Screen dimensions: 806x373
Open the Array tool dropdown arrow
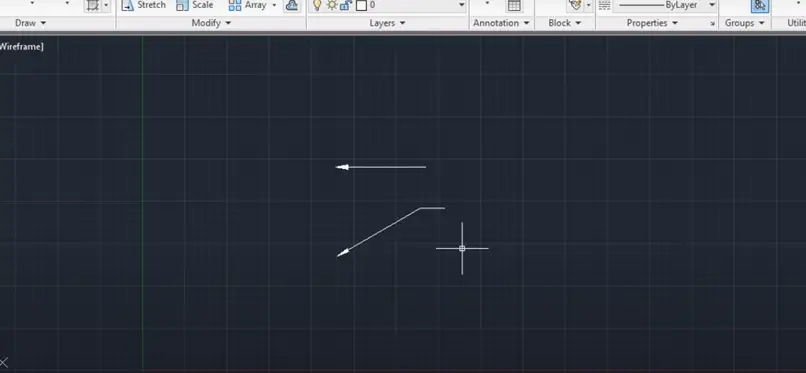(x=274, y=5)
